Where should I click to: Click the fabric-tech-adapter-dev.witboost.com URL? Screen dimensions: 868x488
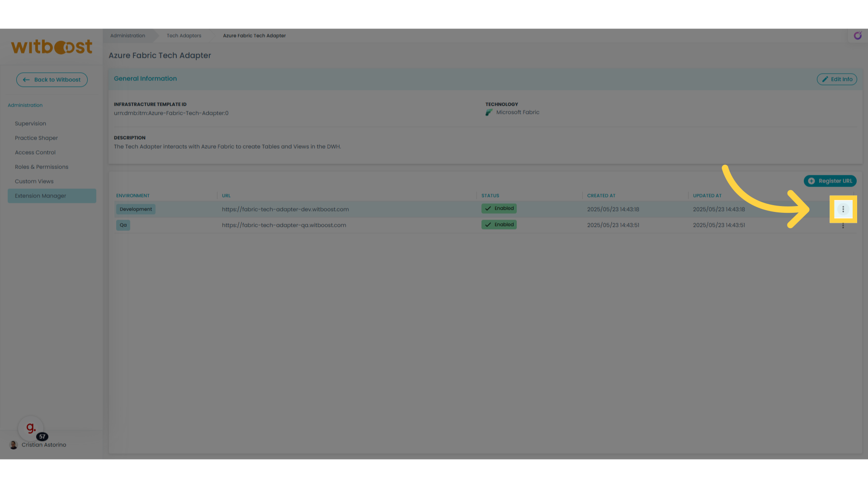285,209
